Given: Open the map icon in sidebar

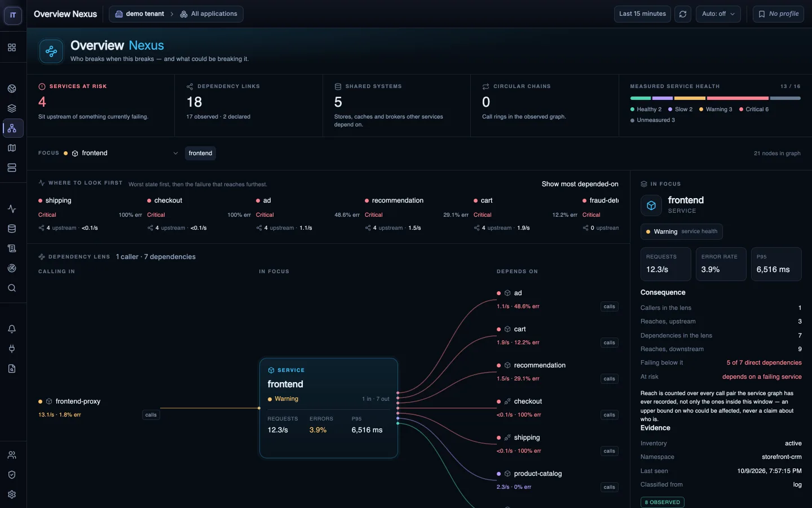Looking at the screenshot, I should coord(12,148).
